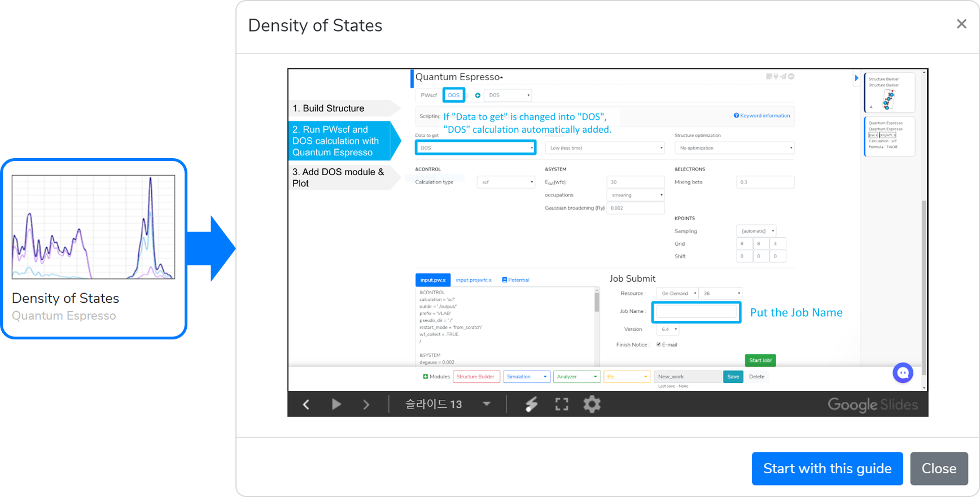Collapse side panel with blue arrow

(x=856, y=78)
